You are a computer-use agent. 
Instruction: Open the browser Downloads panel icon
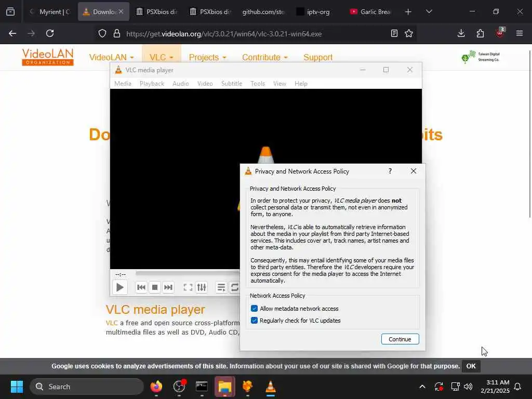(x=461, y=33)
